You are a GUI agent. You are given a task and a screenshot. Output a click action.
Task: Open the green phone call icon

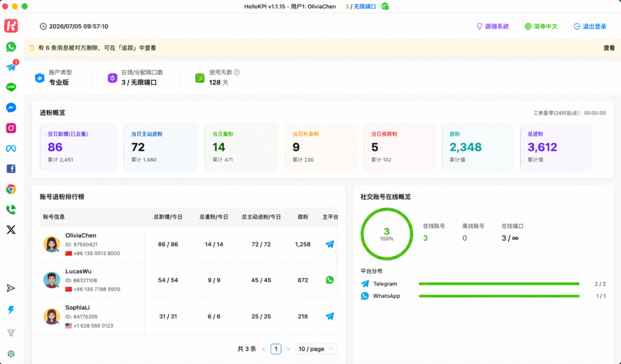[11, 210]
